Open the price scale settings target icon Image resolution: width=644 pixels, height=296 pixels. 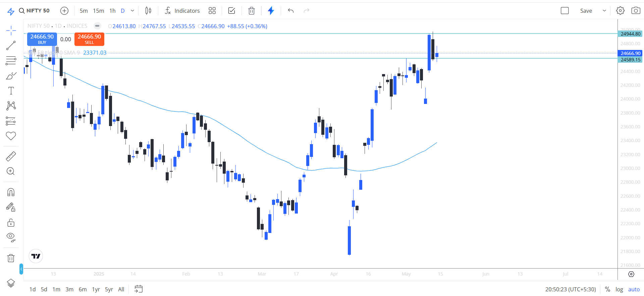(631, 274)
